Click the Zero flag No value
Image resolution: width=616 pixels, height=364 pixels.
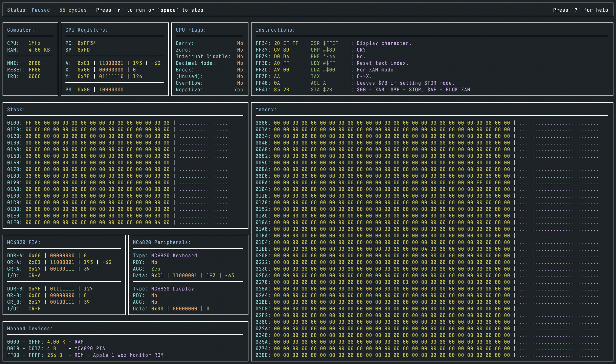click(x=240, y=50)
